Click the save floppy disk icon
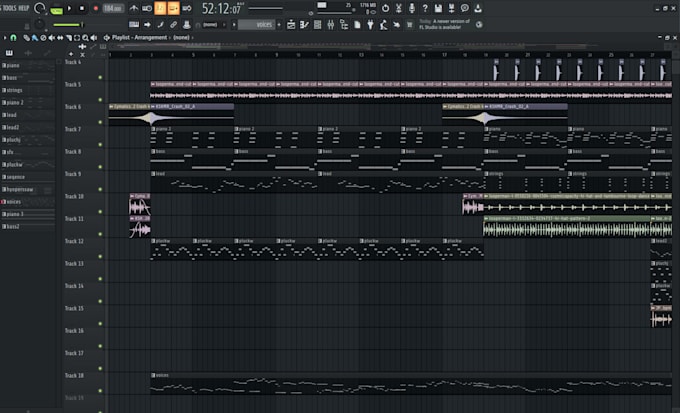 click(438, 8)
